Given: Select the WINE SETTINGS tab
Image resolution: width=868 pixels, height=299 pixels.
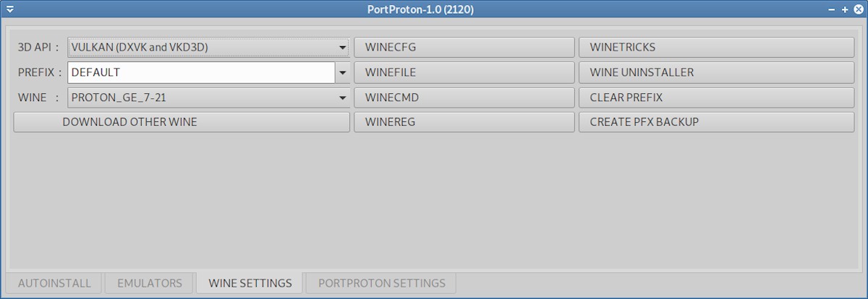Looking at the screenshot, I should 250,283.
